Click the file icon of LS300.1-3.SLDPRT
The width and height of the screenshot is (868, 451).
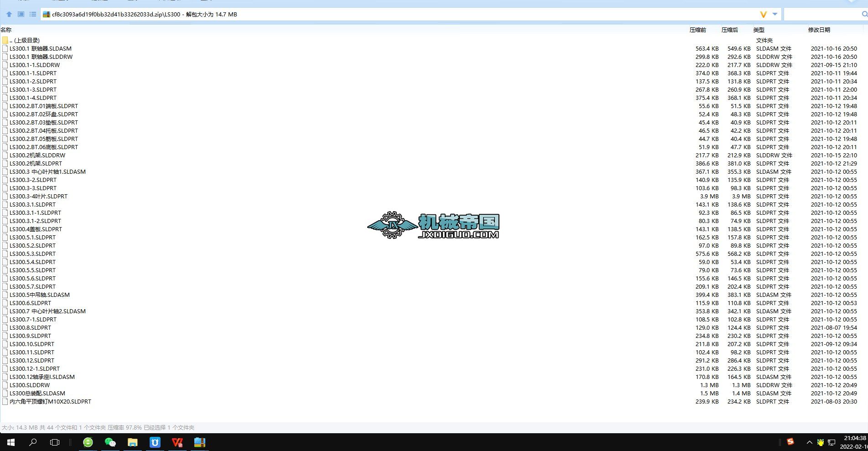[5, 89]
